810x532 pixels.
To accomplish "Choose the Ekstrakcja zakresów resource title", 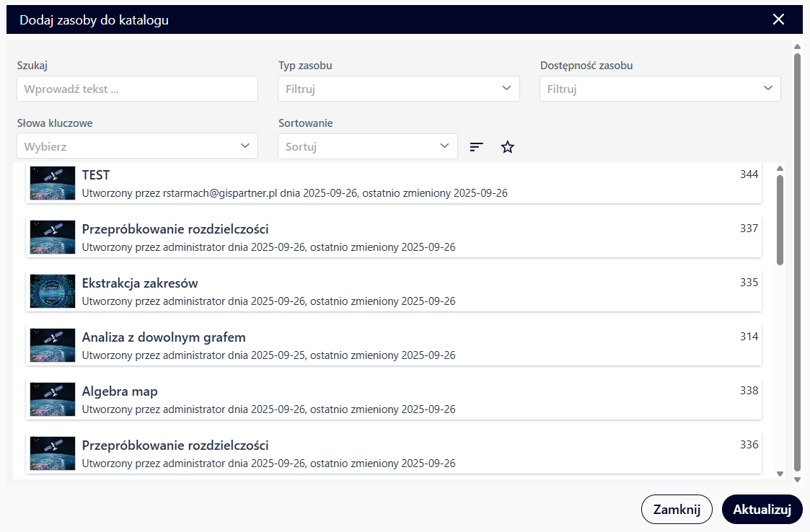I will [x=140, y=283].
